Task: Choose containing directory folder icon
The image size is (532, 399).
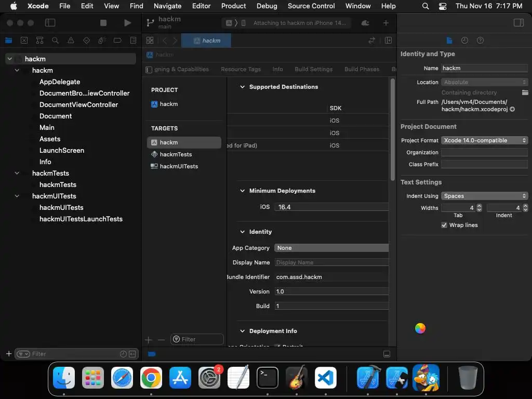Action: tap(525, 92)
